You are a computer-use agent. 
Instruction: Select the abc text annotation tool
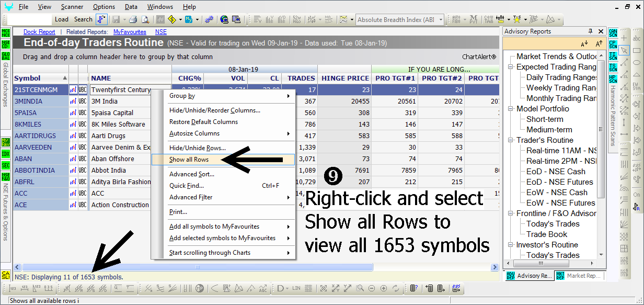click(x=637, y=38)
